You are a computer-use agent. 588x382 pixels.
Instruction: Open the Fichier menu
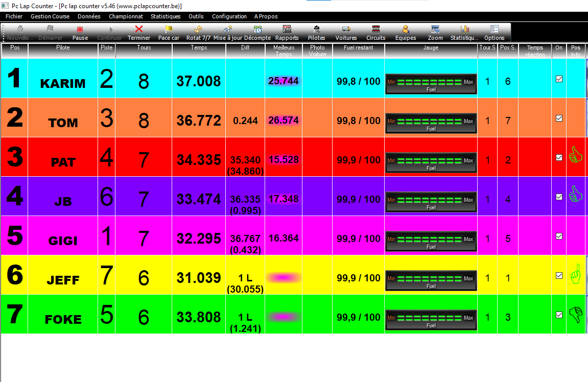pyautogui.click(x=14, y=16)
